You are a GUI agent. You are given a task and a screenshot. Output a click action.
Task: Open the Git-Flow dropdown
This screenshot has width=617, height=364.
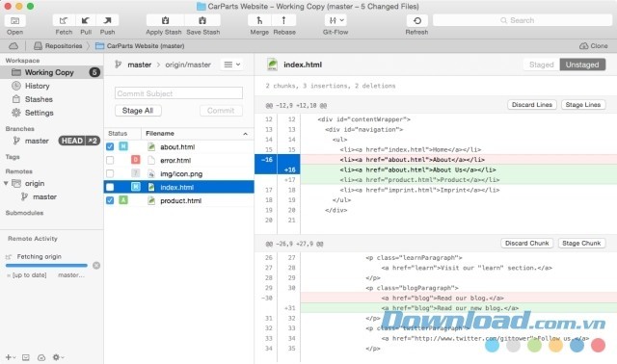[335, 20]
